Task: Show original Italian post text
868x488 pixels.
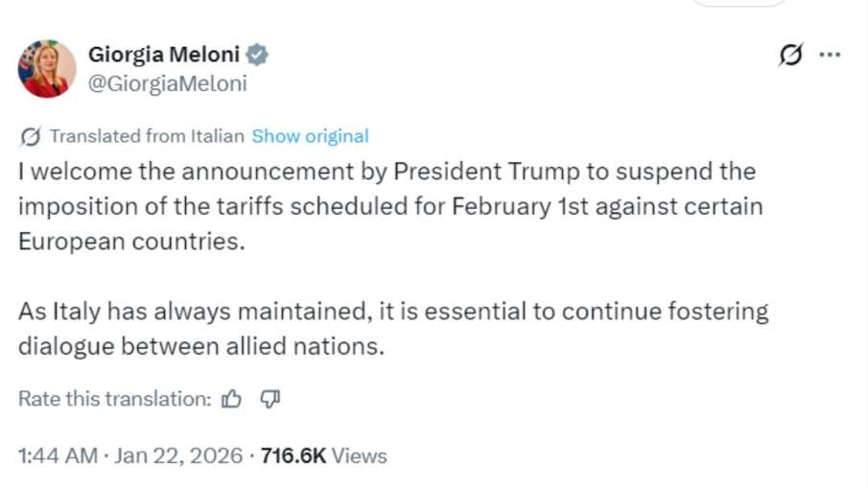Action: coord(310,136)
